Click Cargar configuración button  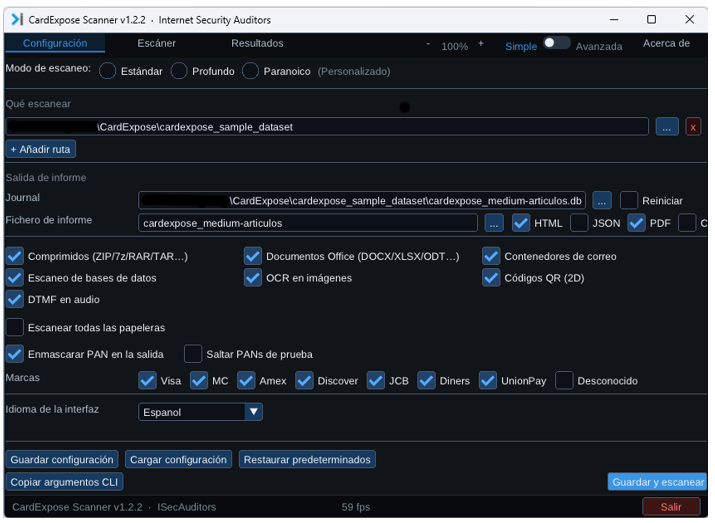[x=178, y=460]
